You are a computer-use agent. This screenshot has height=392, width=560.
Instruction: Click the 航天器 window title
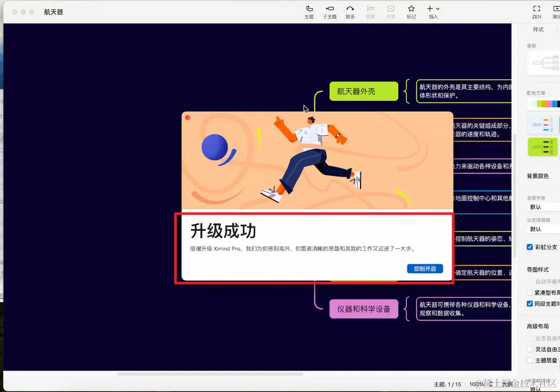click(x=53, y=12)
